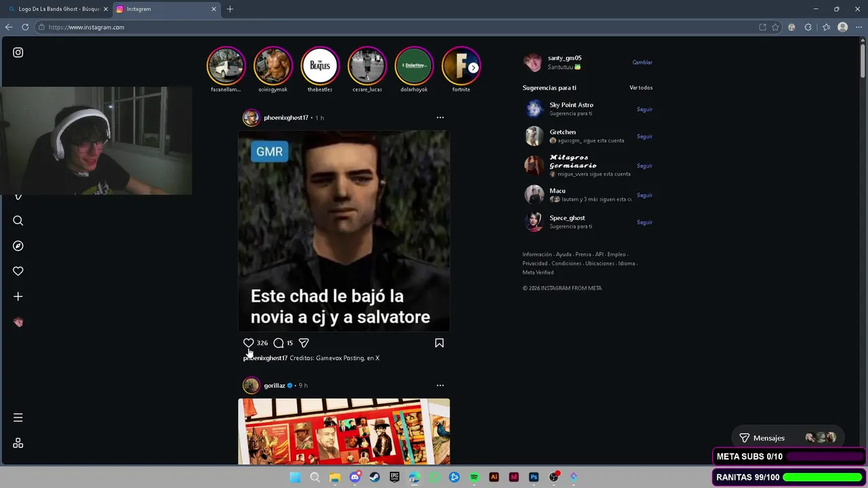Open Spotify from the taskbar
This screenshot has height=488, width=868.
[474, 477]
